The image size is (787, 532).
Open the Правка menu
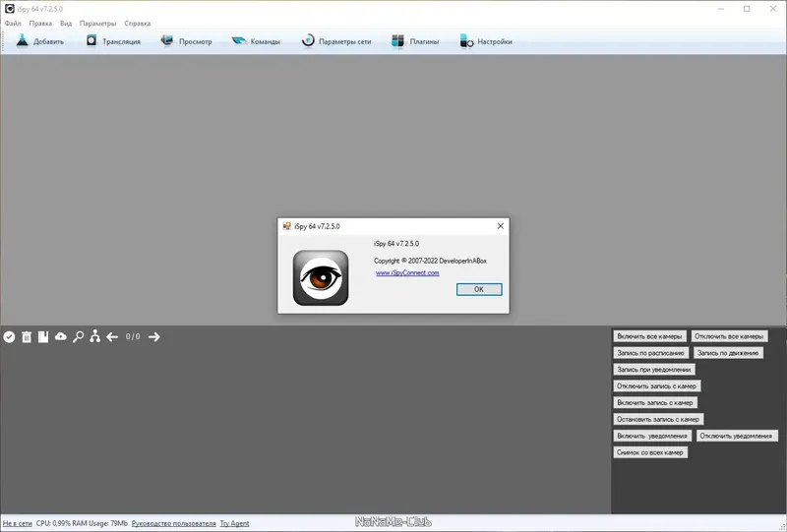pos(40,24)
